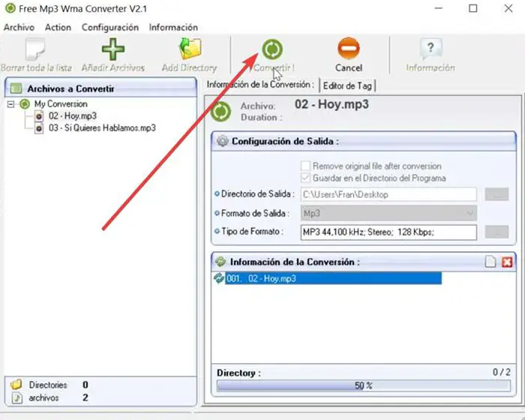The height and width of the screenshot is (420, 525).
Task: Click the archivos count label
Action: [43, 398]
